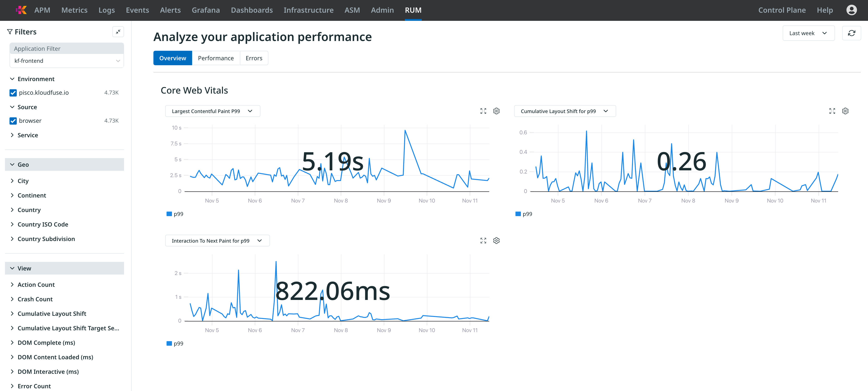Viewport: 868px width, 391px height.
Task: Open Control Plane
Action: click(x=782, y=10)
